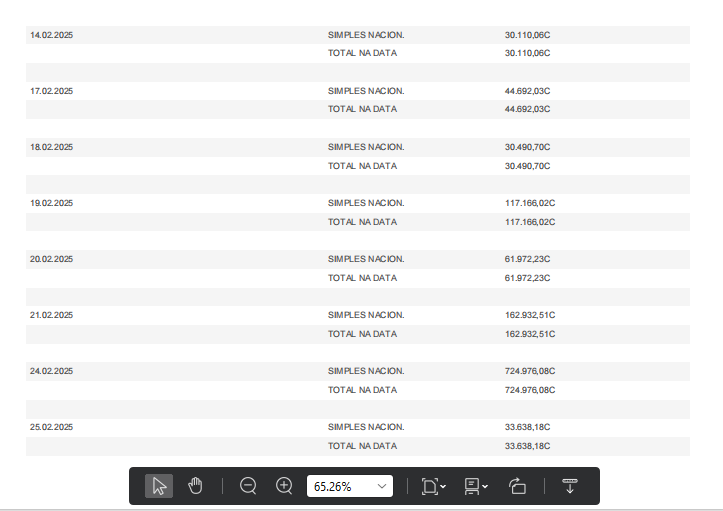
Task: Click the date 24.02.2025
Action: click(x=52, y=371)
